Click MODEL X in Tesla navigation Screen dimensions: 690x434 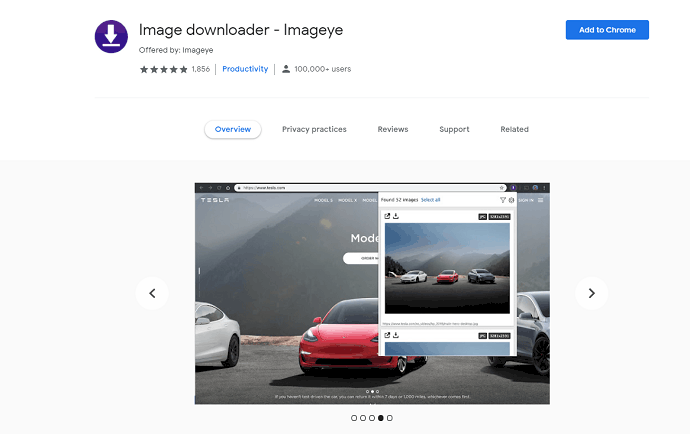348,200
